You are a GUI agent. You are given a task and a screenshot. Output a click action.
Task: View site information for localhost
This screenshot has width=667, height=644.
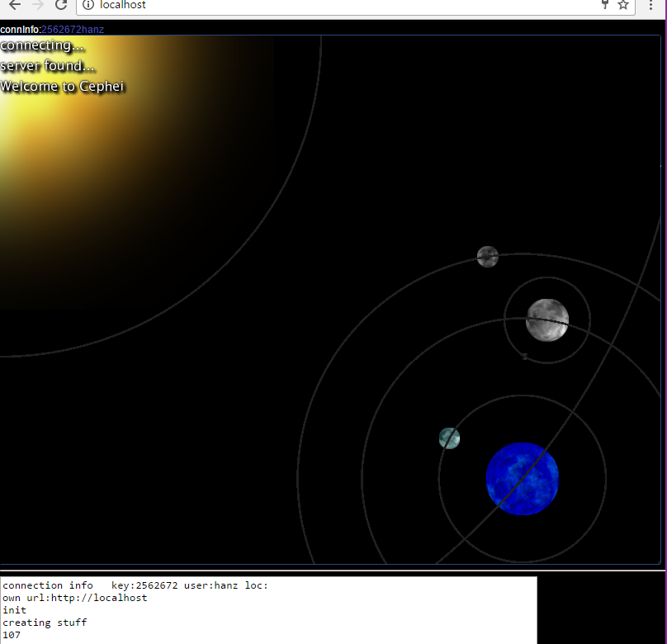point(88,5)
